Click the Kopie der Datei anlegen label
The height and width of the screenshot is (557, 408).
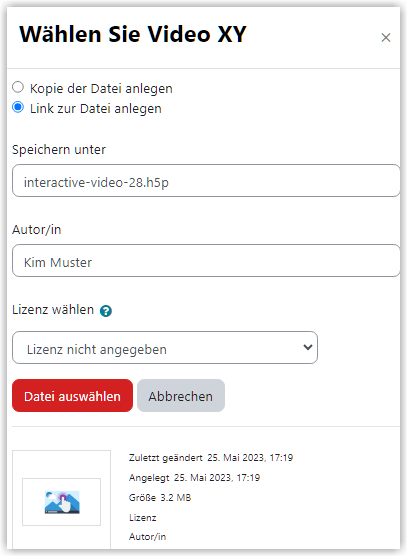(101, 88)
